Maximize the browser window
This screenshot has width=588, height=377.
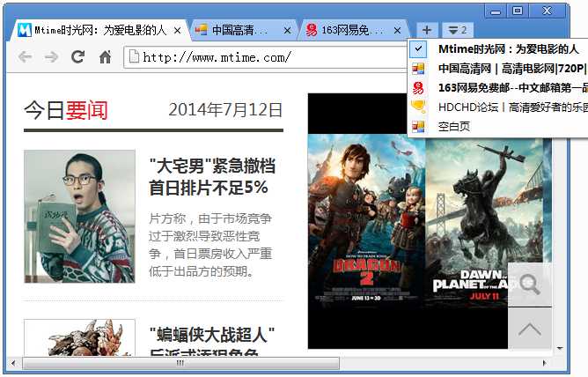click(x=518, y=11)
